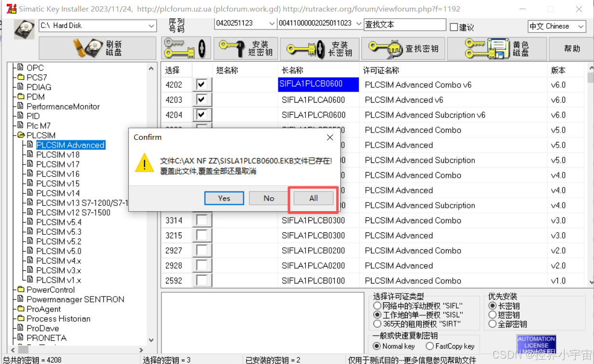Click Find Key (查找密钥) button
The width and height of the screenshot is (594, 364).
coord(403,48)
